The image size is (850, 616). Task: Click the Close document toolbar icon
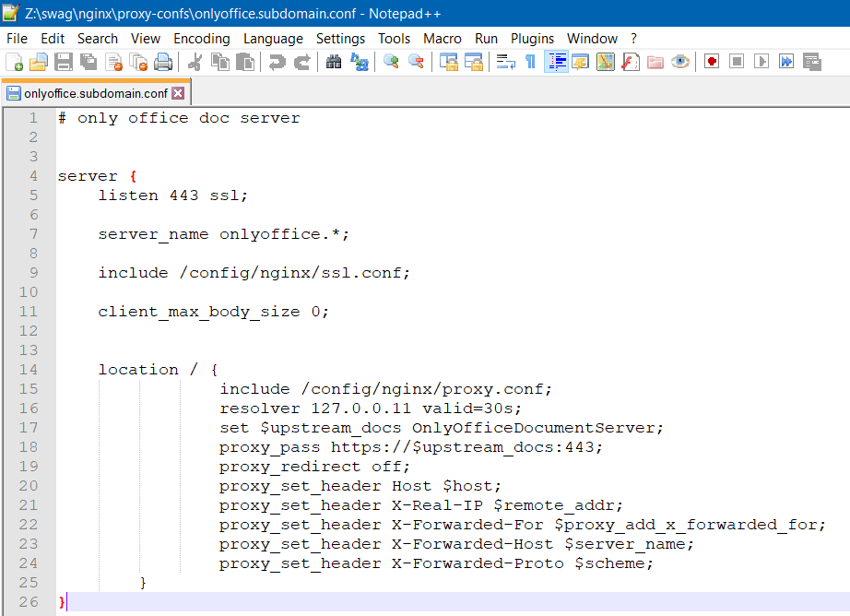coord(113,62)
